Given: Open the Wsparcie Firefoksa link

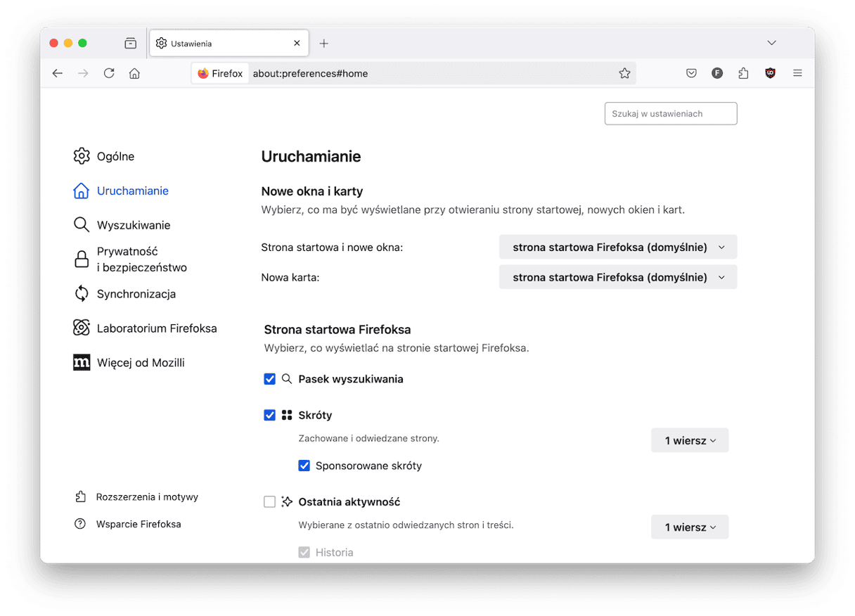Looking at the screenshot, I should (x=139, y=524).
